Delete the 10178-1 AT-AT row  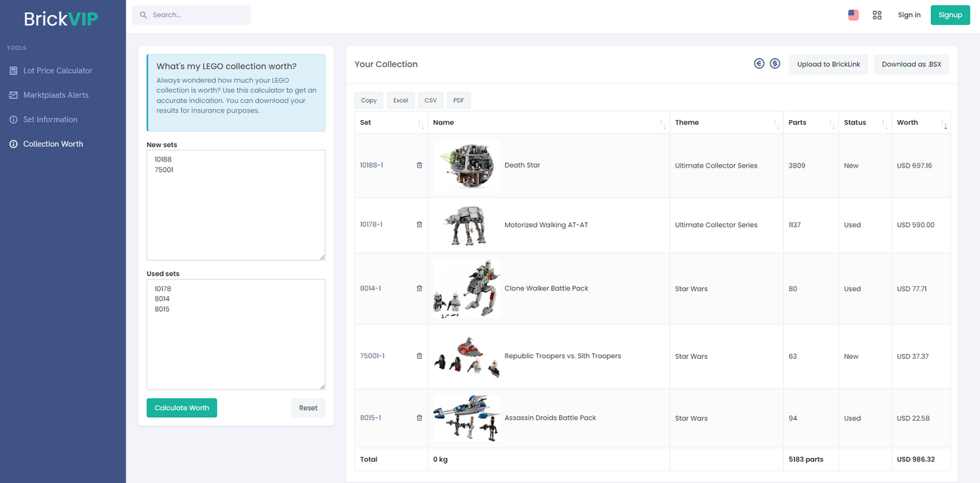tap(419, 225)
